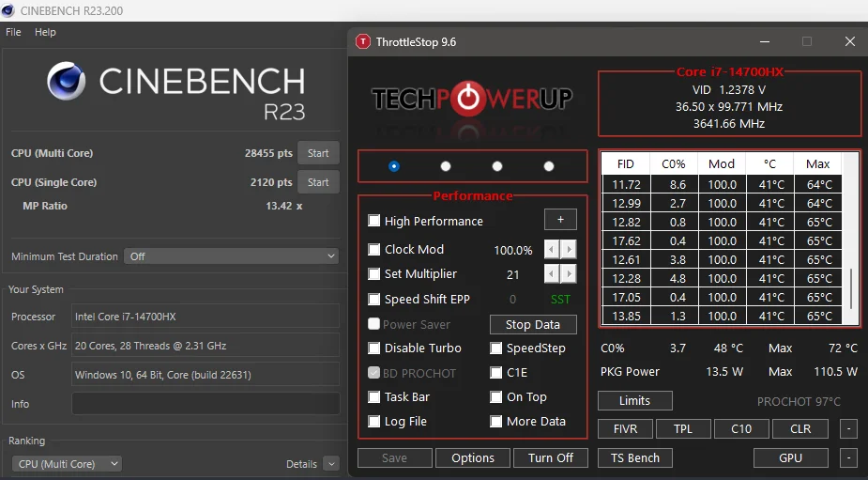This screenshot has width=868, height=480.
Task: Click the C10 button
Action: [741, 428]
